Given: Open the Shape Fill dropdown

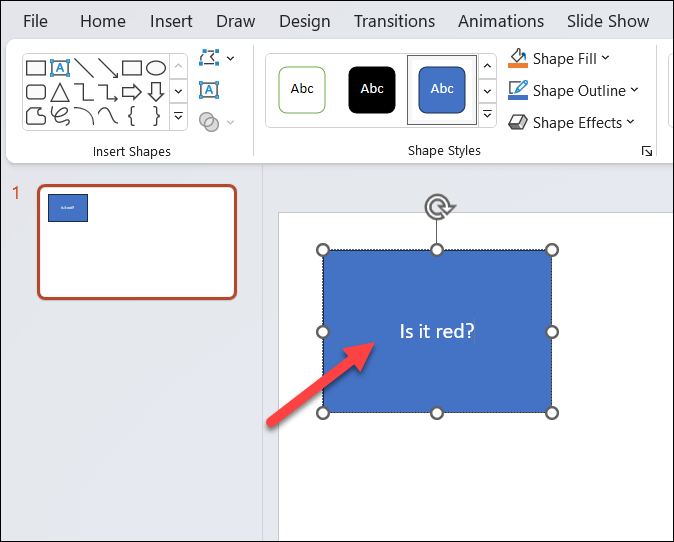Looking at the screenshot, I should pyautogui.click(x=559, y=59).
